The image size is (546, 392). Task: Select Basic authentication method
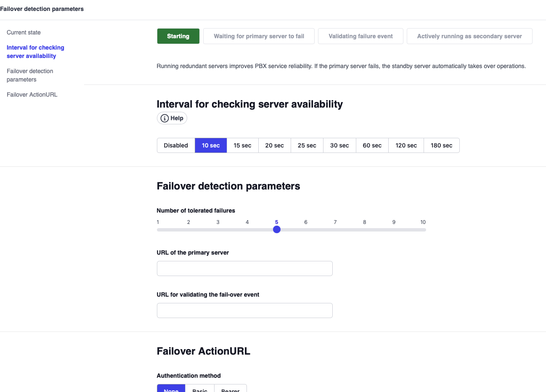(199, 389)
